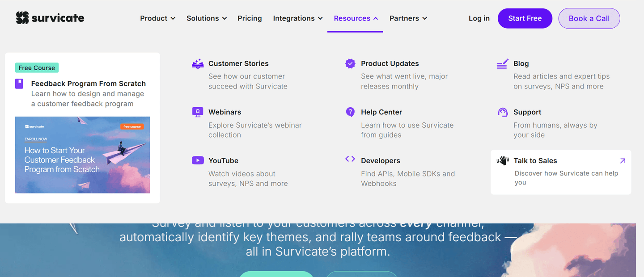Click the YouTube play icon
The height and width of the screenshot is (277, 644).
(x=198, y=160)
